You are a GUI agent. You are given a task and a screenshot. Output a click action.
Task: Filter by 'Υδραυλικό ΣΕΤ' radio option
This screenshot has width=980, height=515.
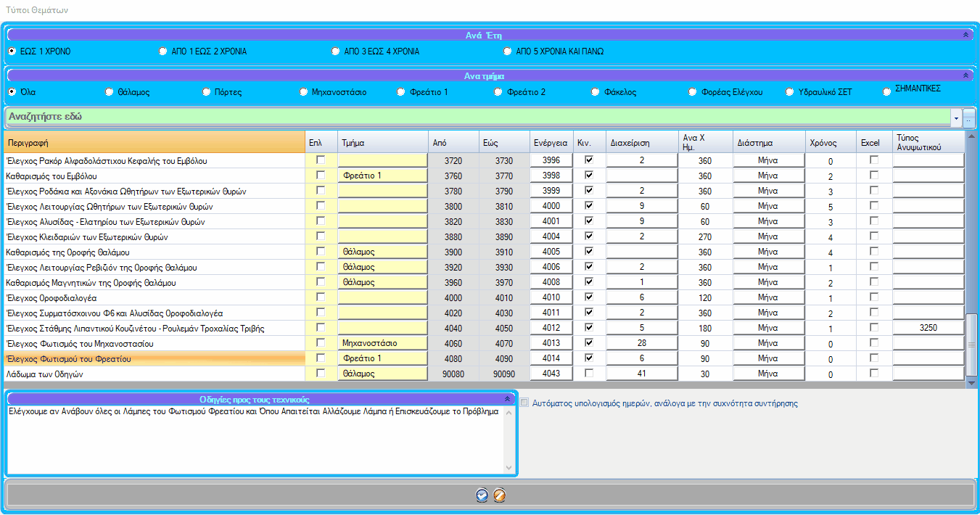point(790,92)
